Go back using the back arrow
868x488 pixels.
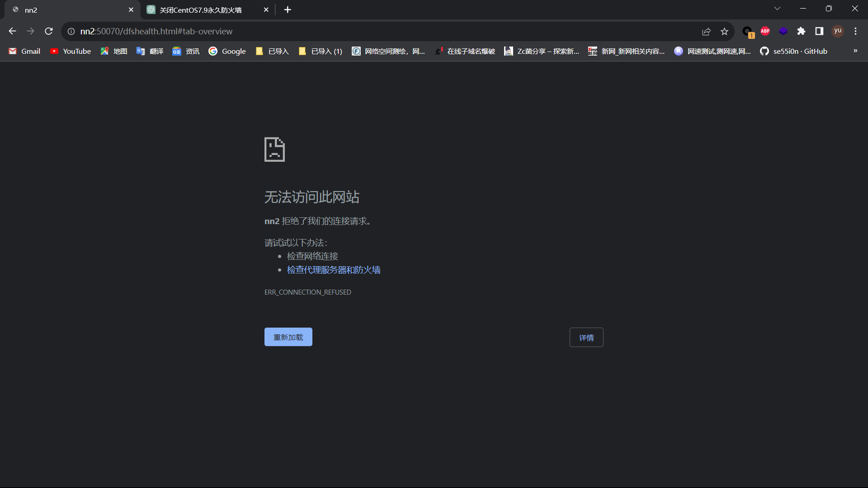[x=12, y=31]
